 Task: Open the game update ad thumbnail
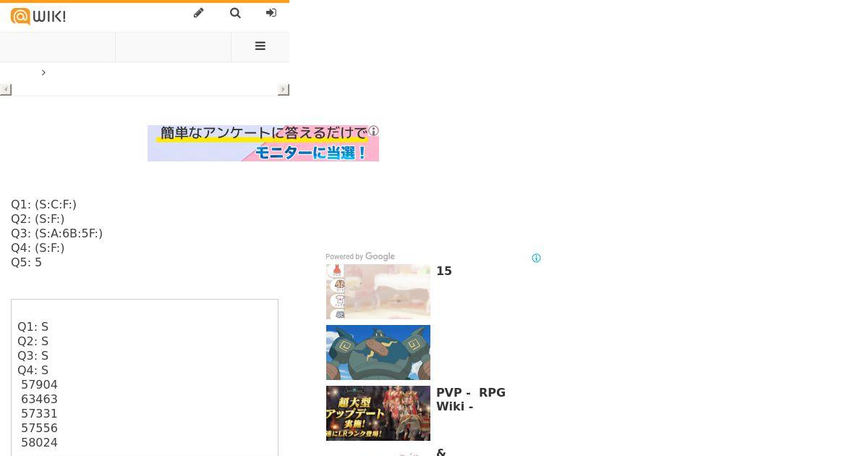click(378, 413)
